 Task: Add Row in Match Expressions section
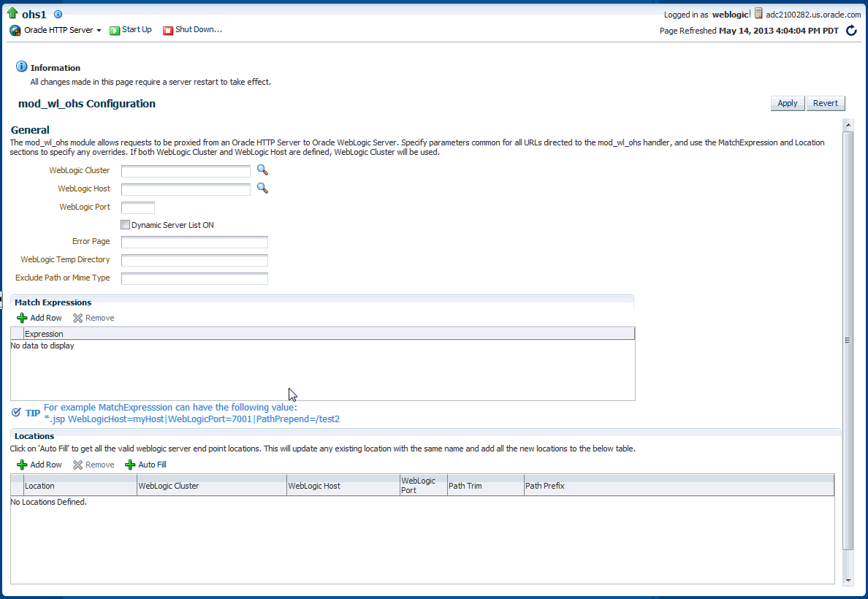click(x=39, y=318)
